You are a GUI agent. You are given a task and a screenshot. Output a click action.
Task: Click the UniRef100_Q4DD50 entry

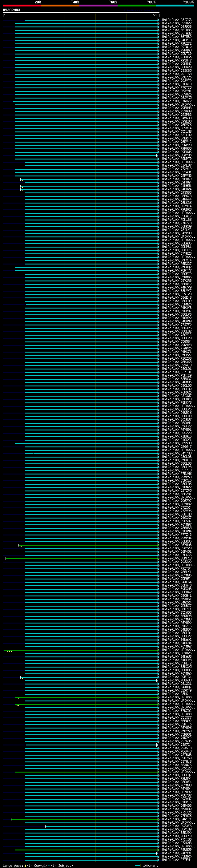coord(177,629)
